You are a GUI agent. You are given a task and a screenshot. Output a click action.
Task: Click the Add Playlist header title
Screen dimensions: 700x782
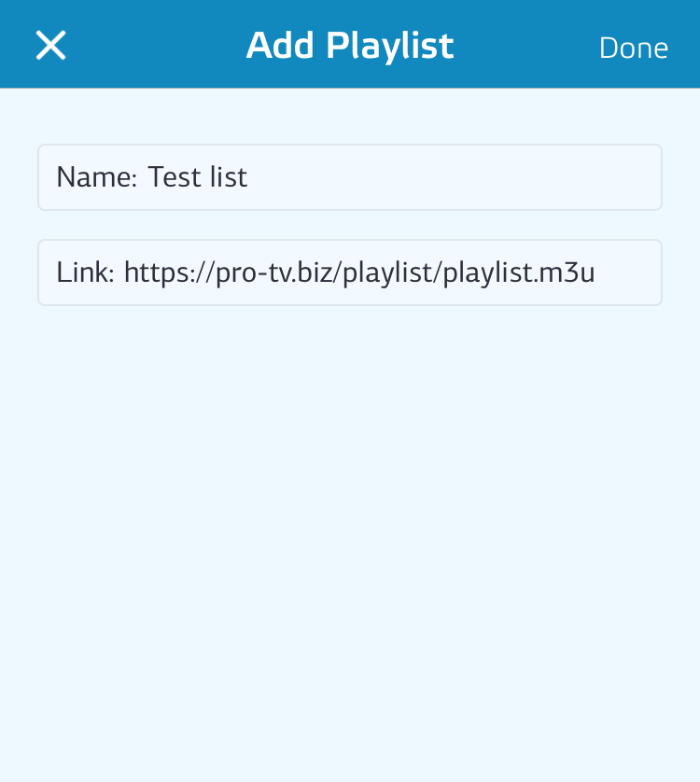pyautogui.click(x=349, y=46)
